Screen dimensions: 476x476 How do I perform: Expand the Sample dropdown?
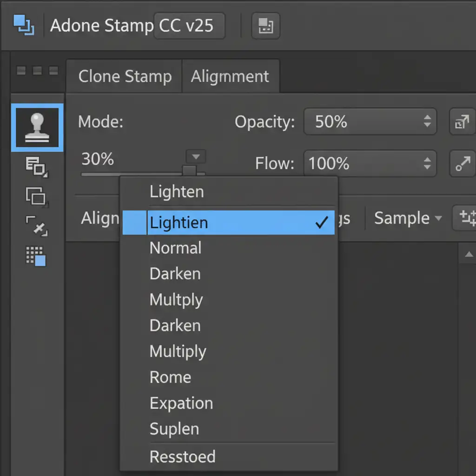click(408, 218)
